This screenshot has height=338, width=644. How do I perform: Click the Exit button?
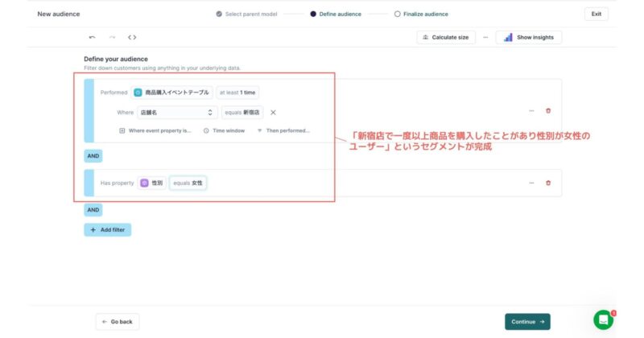[x=596, y=14]
